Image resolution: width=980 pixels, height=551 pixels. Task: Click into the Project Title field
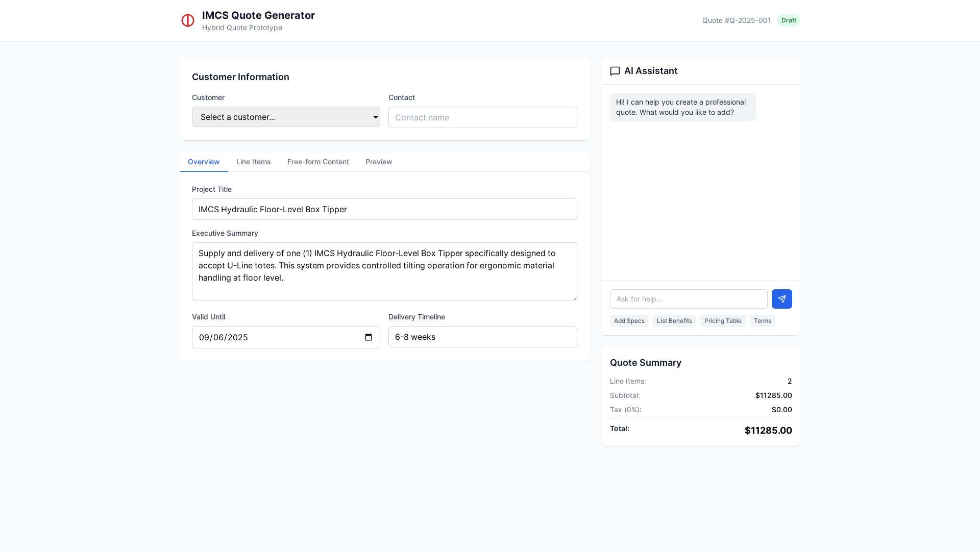[384, 209]
